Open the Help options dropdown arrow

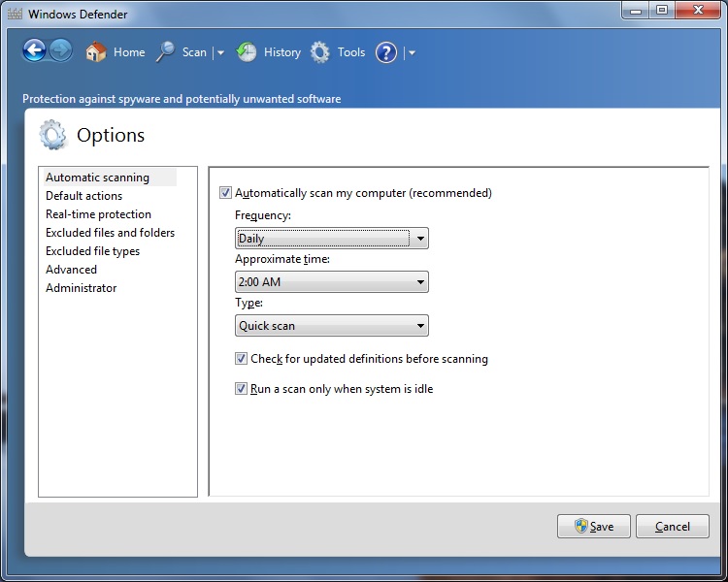coord(412,53)
